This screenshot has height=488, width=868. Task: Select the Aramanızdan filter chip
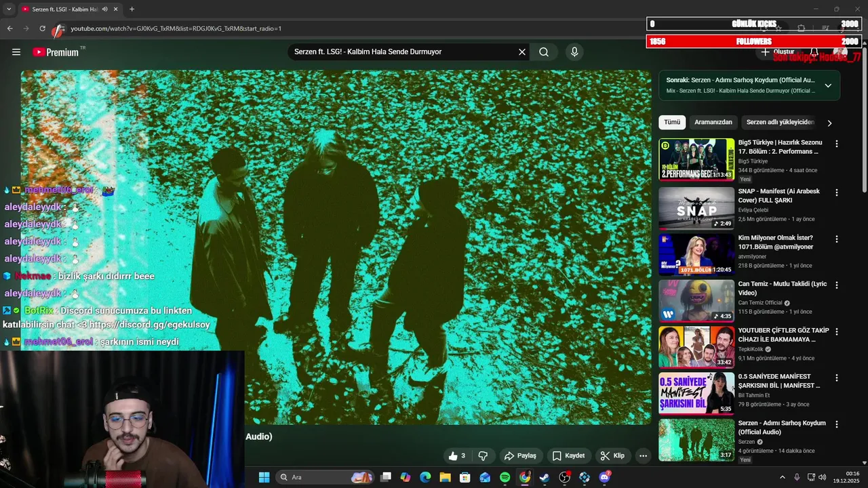713,122
